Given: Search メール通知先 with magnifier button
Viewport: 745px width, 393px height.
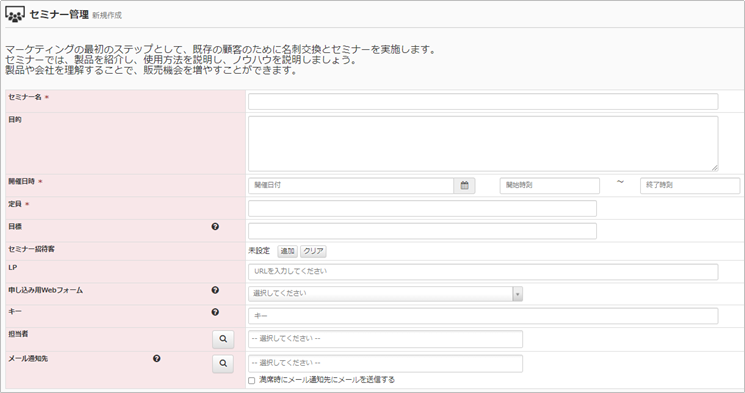Looking at the screenshot, I should click(x=223, y=364).
